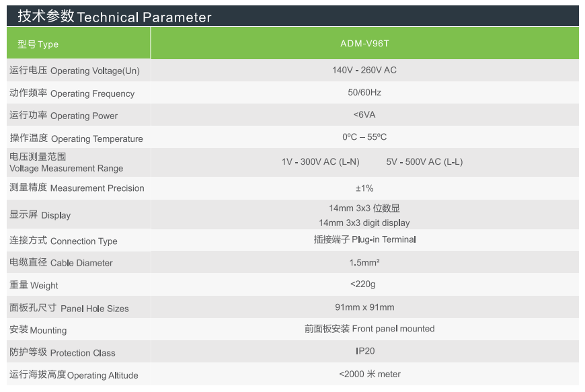Click the IP20 protection class value

[x=365, y=351]
